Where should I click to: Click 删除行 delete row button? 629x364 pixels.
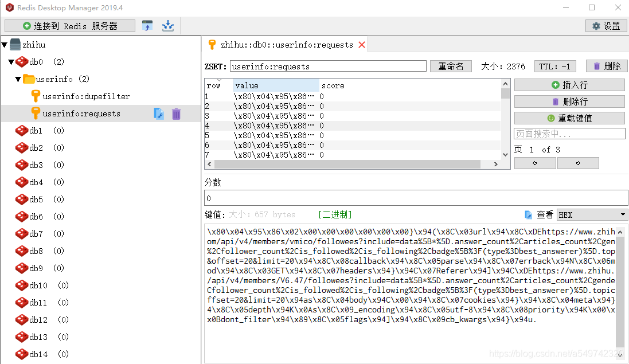(x=569, y=102)
